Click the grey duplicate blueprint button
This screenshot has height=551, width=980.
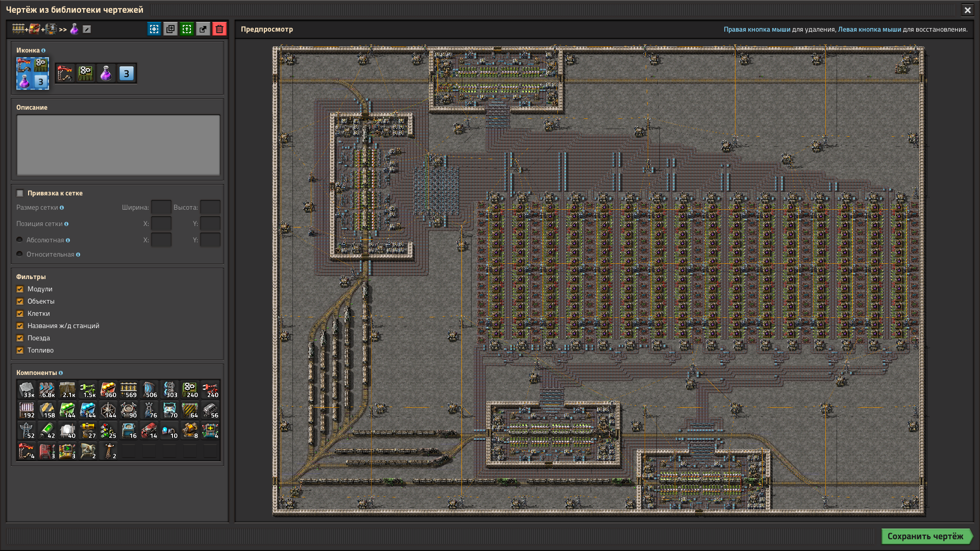tap(170, 29)
